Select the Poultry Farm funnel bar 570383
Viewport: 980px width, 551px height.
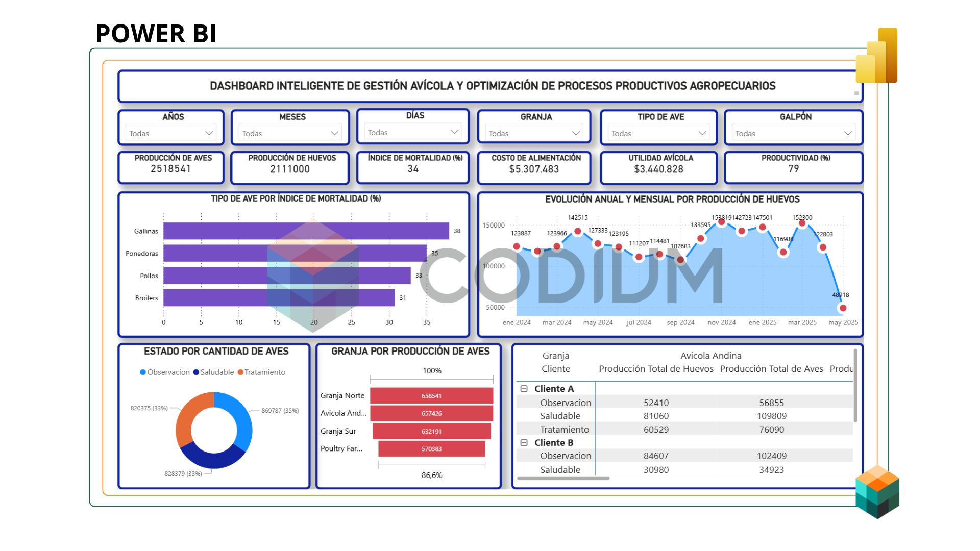[x=432, y=449]
